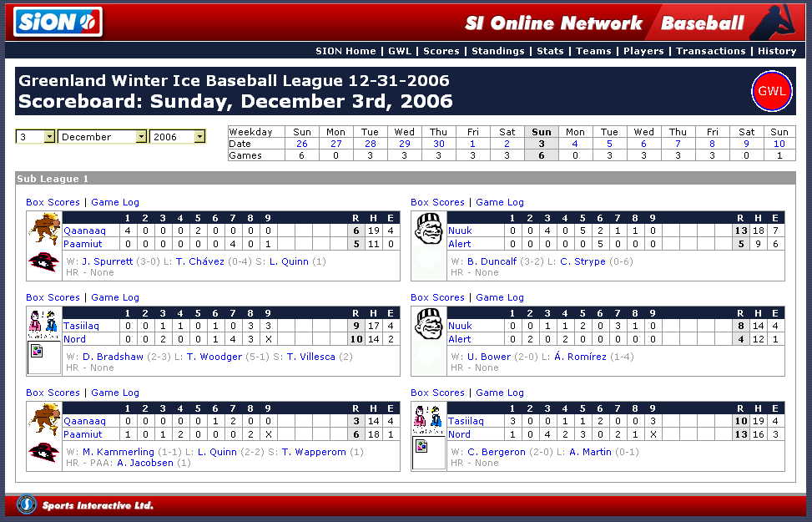Screen dimensions: 812x522
Task: Open Alert team link in 13-5 game
Action: tap(460, 244)
